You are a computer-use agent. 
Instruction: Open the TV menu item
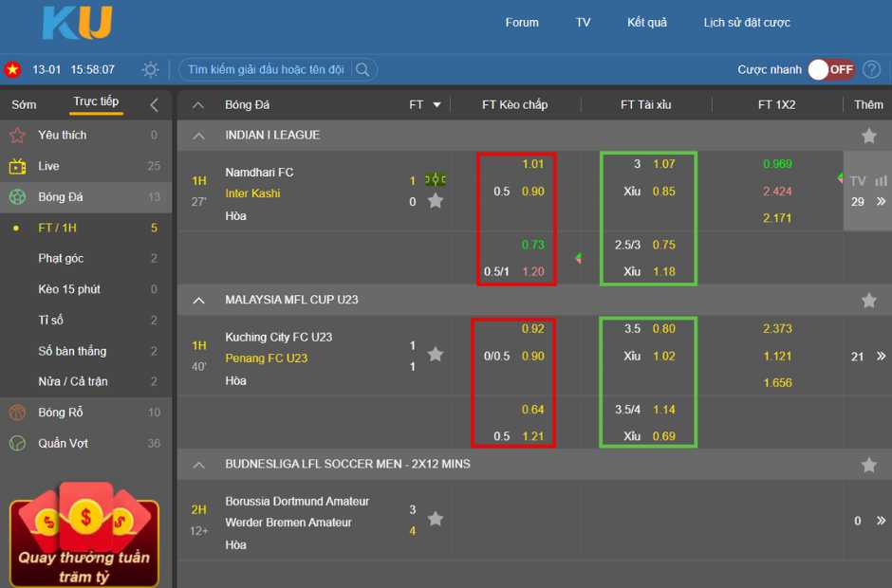click(x=583, y=23)
